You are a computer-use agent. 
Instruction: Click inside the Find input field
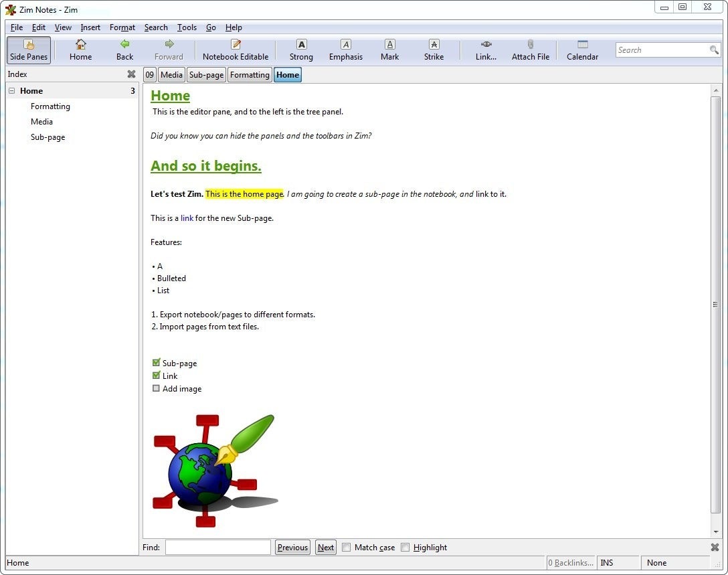point(217,547)
